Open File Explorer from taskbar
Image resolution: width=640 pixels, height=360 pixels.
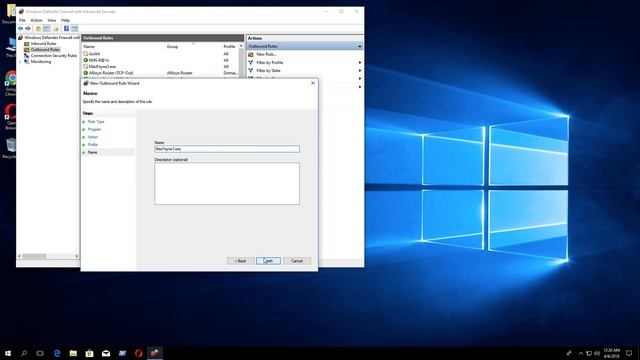(x=73, y=353)
